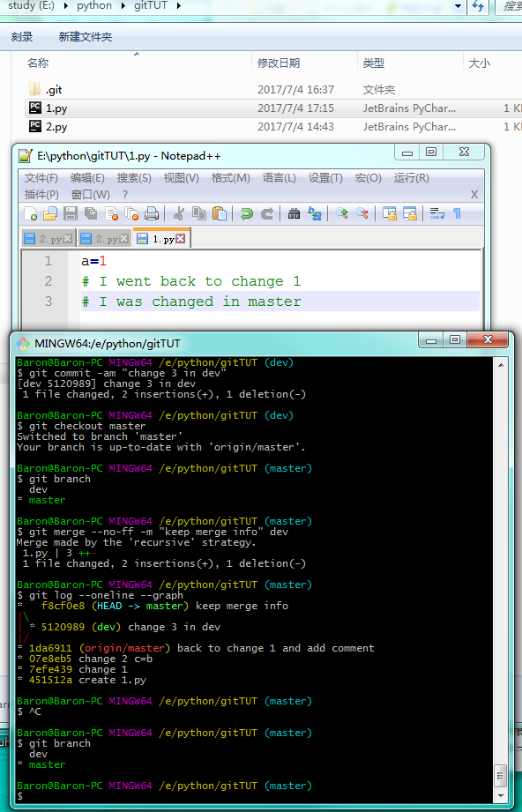The image size is (522, 812).
Task: Click the terminal scrollbar down arrow
Action: point(501,795)
